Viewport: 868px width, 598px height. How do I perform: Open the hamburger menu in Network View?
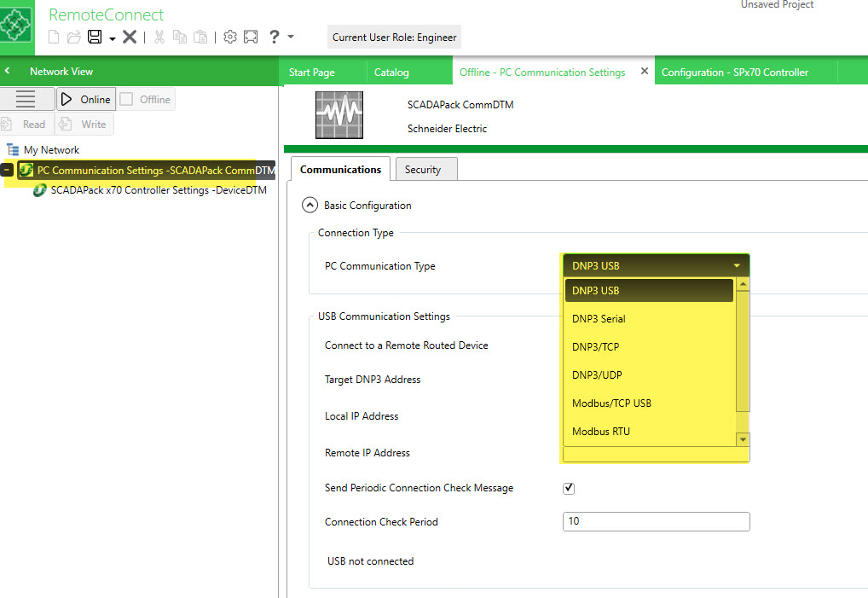26,99
